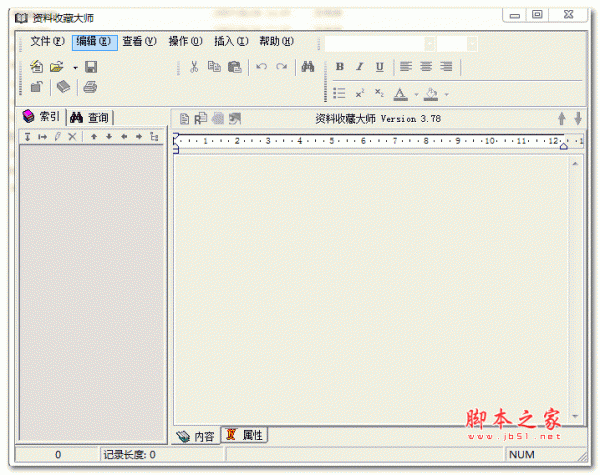600x475 pixels.
Task: Open the 帮助(H) menu
Action: point(276,41)
